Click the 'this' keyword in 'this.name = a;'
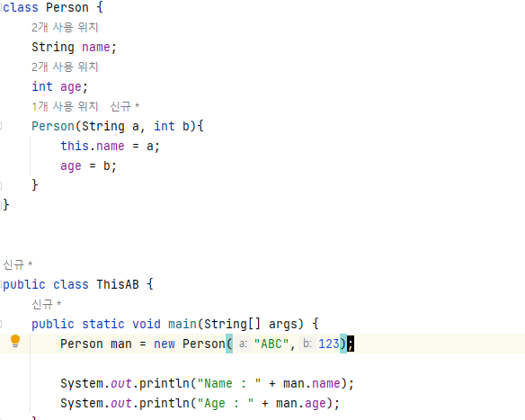This screenshot has height=420, width=525. 75,146
